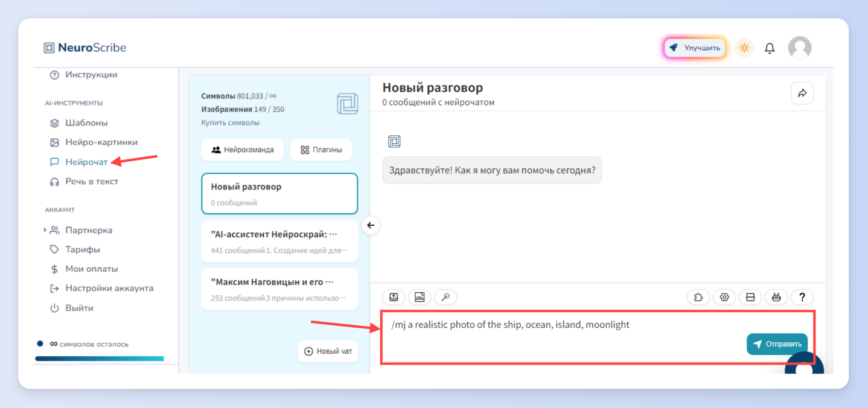868x408 pixels.
Task: Click the share arrow icon for this conversation
Action: tap(802, 93)
